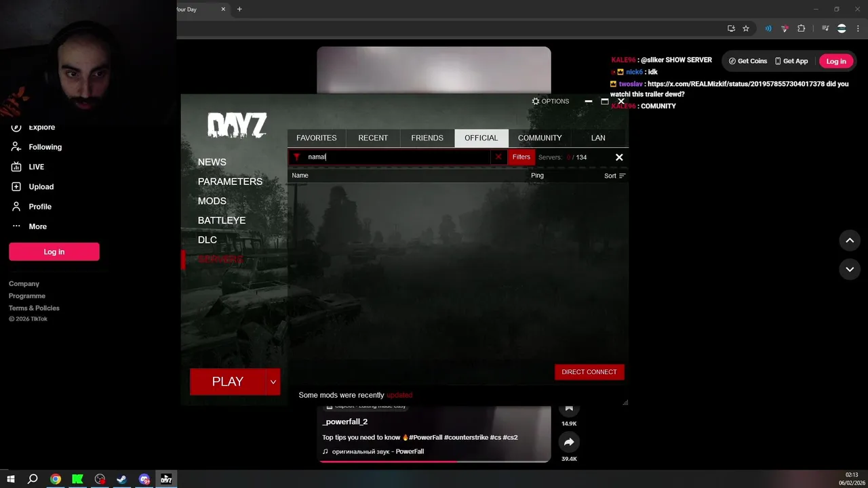Open Discord from the taskbar

pyautogui.click(x=144, y=479)
